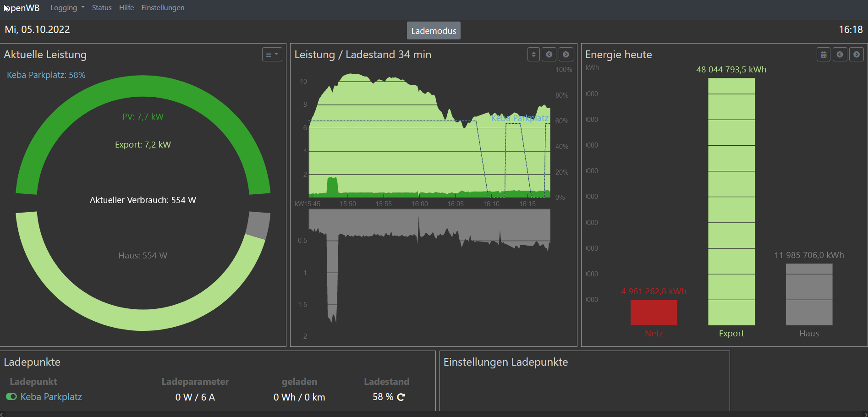Click the openWB brand logo
This screenshot has width=868, height=417.
click(22, 8)
